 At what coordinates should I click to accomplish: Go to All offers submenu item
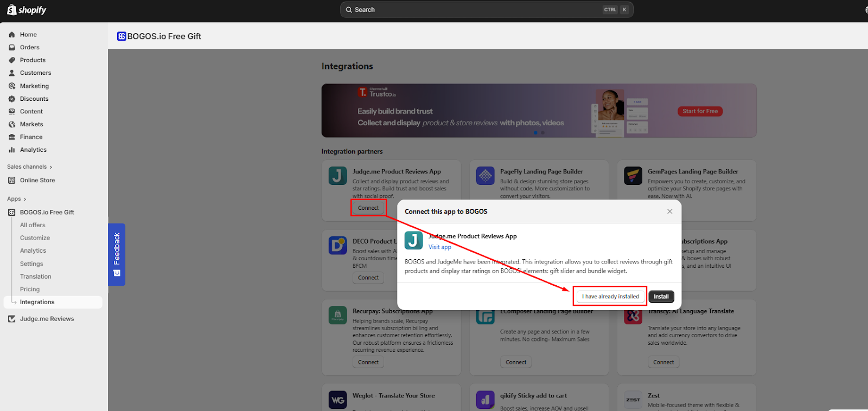point(33,225)
